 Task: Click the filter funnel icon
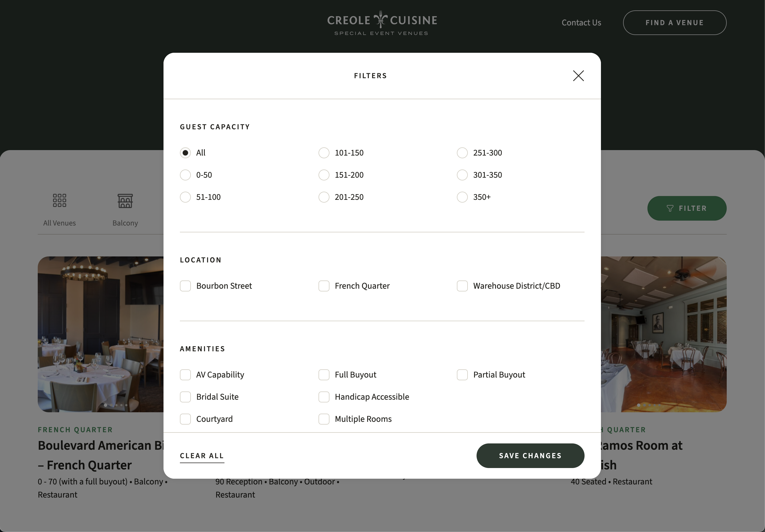tap(670, 207)
